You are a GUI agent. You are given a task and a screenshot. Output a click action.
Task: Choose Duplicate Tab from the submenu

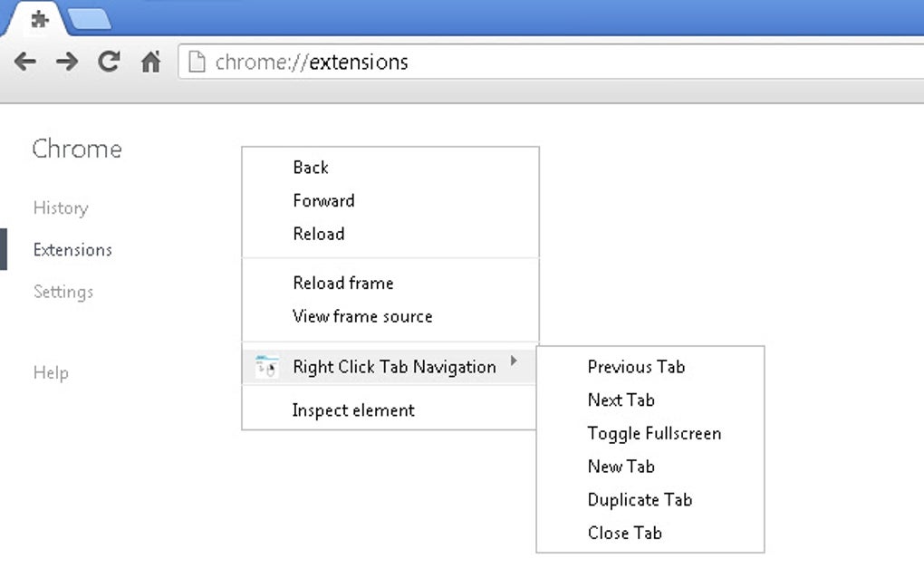(x=640, y=499)
